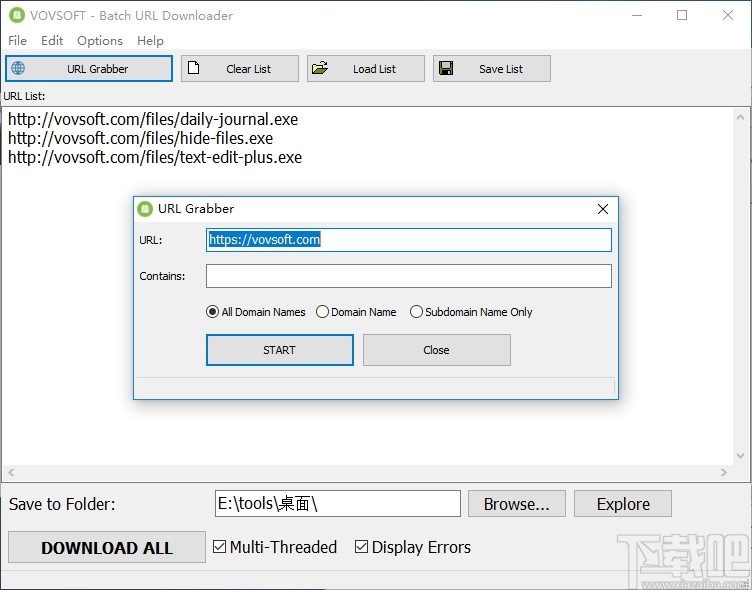This screenshot has width=752, height=590.
Task: Click inside the URL input field
Action: coord(409,240)
